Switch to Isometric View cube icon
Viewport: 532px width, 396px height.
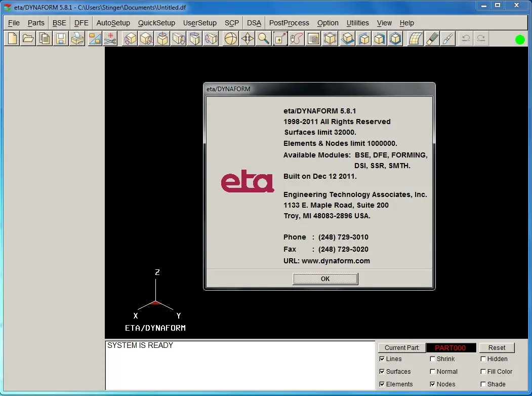(395, 38)
